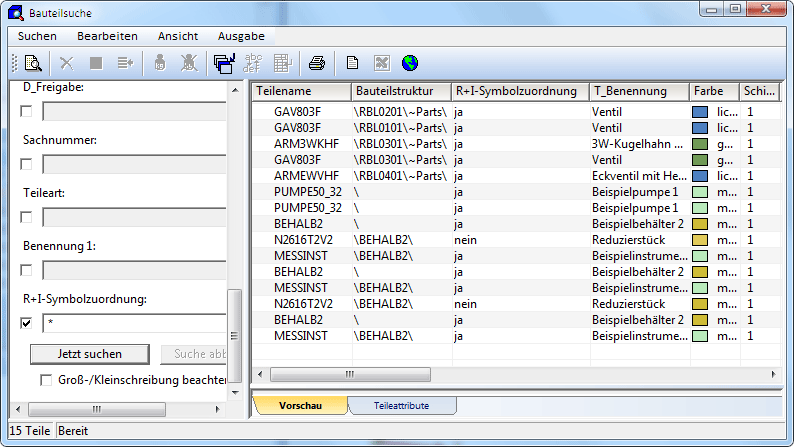Click the Excel export toolbar icon
Viewport: 794px width, 447px height.
point(381,63)
